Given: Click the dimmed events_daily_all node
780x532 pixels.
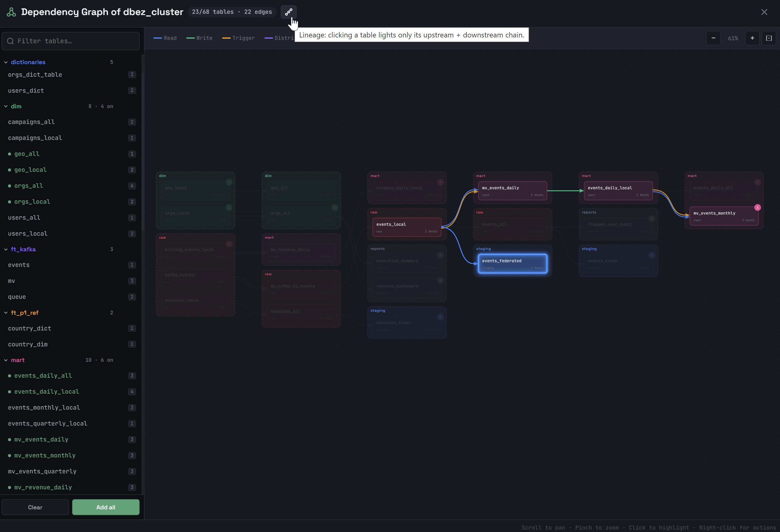Looking at the screenshot, I should pyautogui.click(x=724, y=191).
